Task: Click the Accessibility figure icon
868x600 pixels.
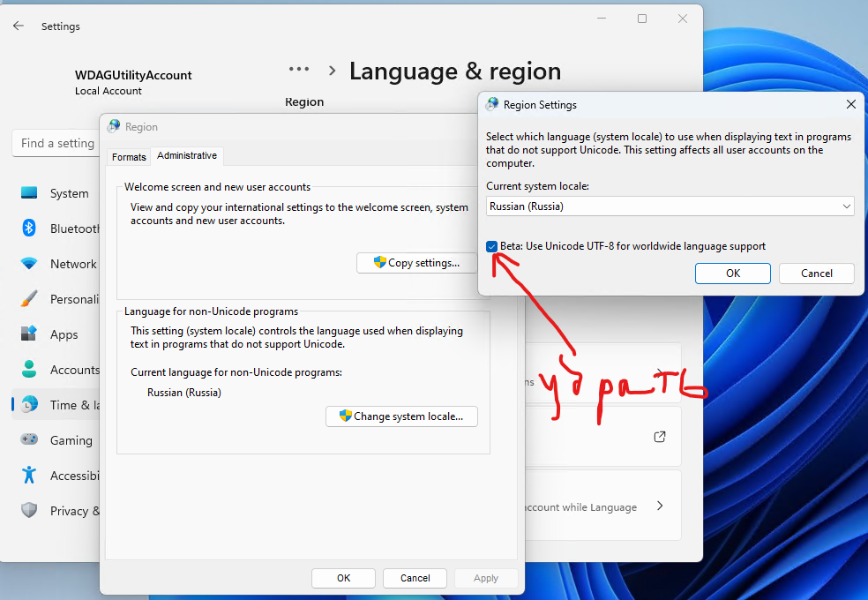Action: (x=29, y=476)
